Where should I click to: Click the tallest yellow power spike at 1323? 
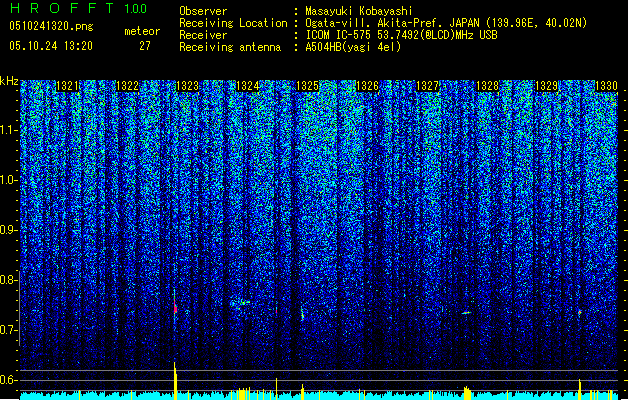175,380
